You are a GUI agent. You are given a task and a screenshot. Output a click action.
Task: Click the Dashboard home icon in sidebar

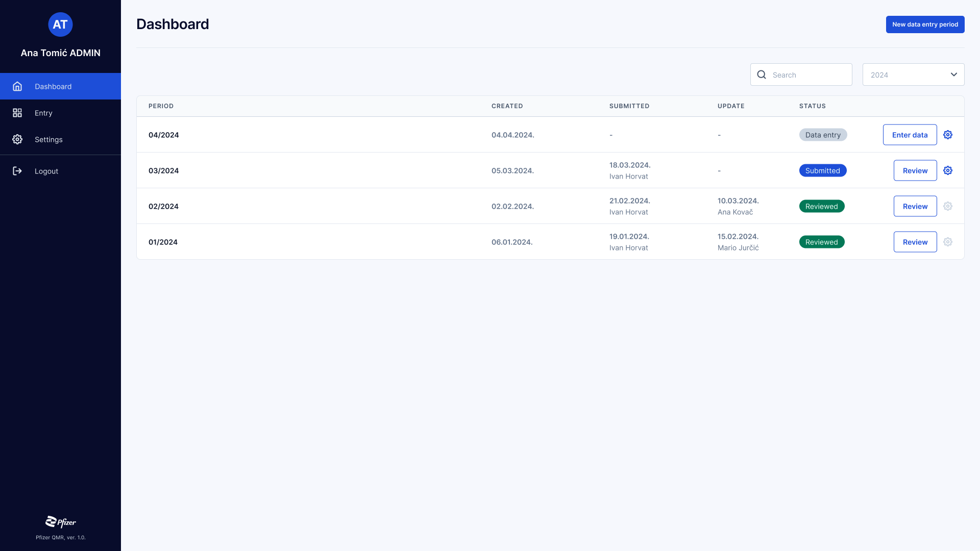(x=17, y=86)
